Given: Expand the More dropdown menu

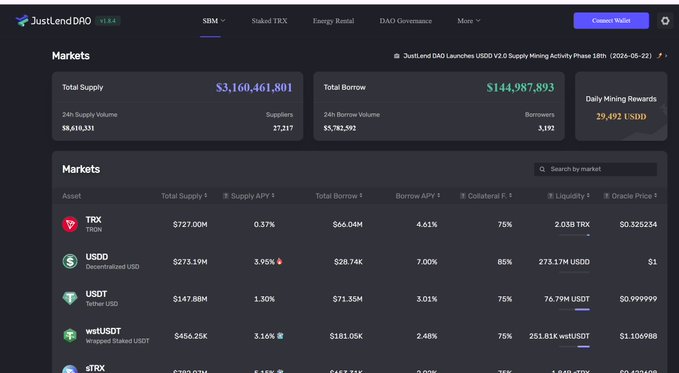Looking at the screenshot, I should point(469,21).
